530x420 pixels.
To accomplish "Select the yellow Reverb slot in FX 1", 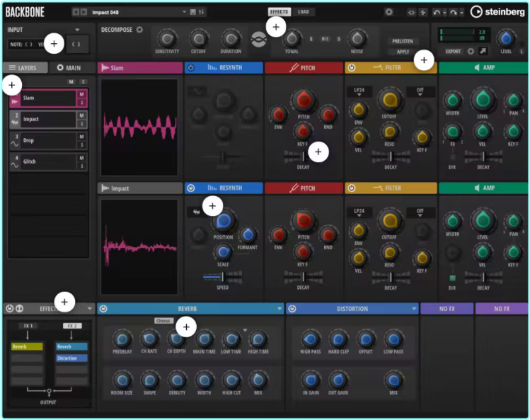I will click(x=27, y=346).
